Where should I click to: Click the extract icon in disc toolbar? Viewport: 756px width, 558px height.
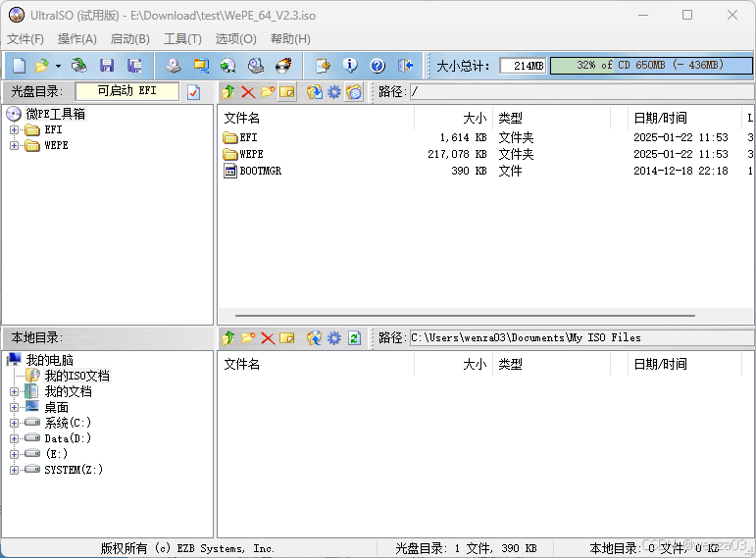(315, 91)
